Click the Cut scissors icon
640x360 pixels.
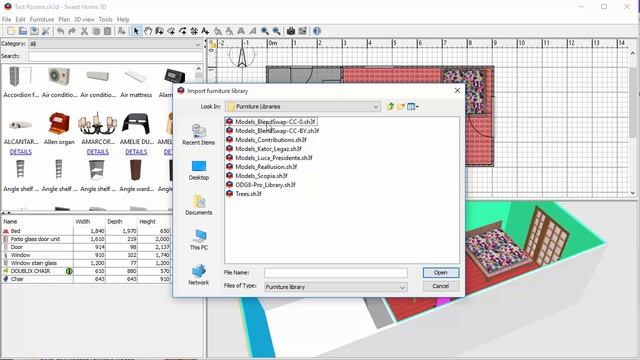84,31
